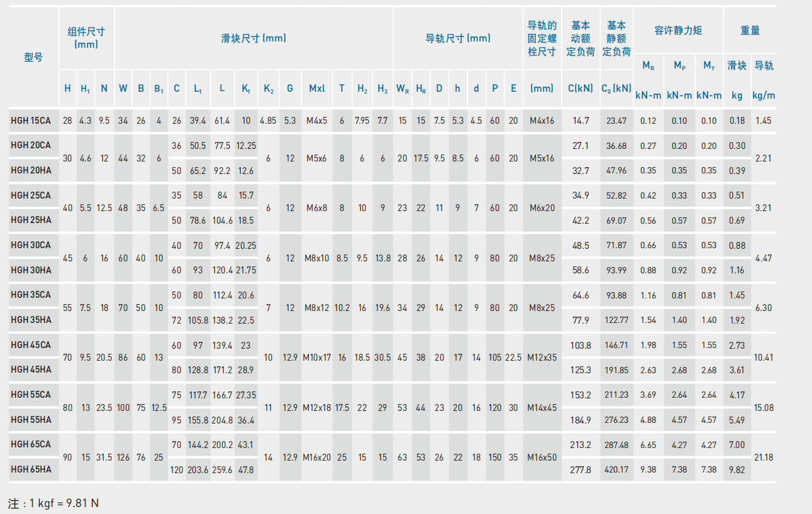Click the 1 kgf = 9.81 N note
Image resolution: width=812 pixels, height=514 pixels.
(x=53, y=503)
